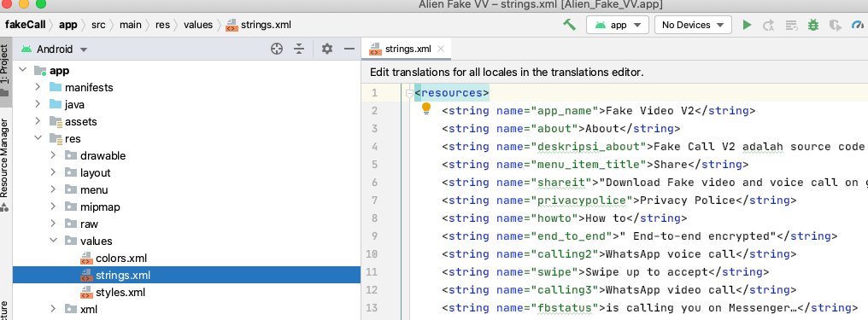Collapse the res folder
This screenshot has height=320, width=868.
pos(38,139)
